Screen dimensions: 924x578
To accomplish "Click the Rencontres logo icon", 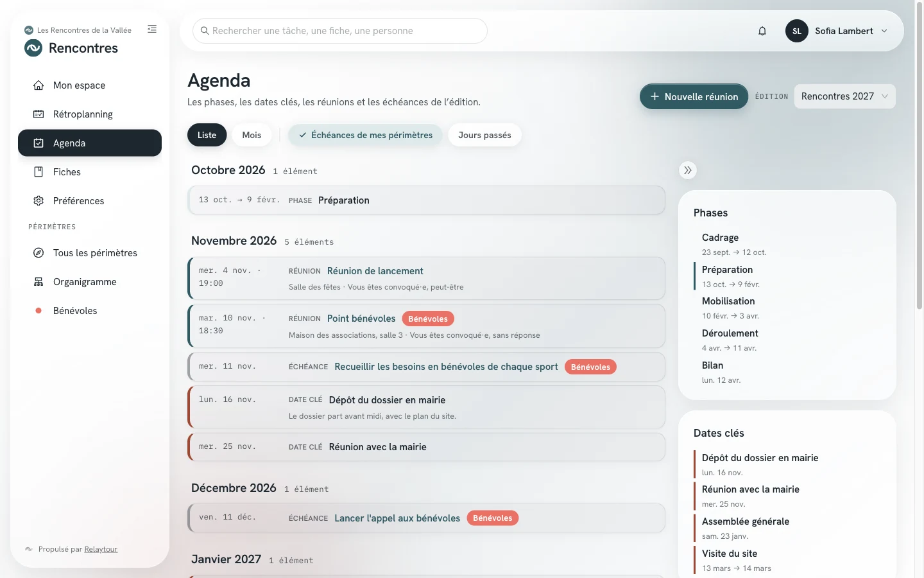I will 33,48.
